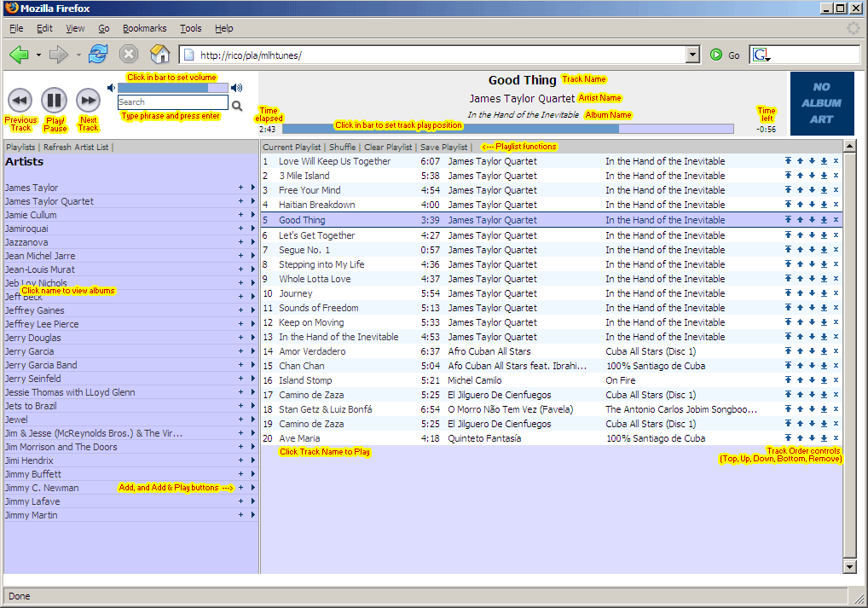Set the volume by clicking the volume bar

point(173,88)
